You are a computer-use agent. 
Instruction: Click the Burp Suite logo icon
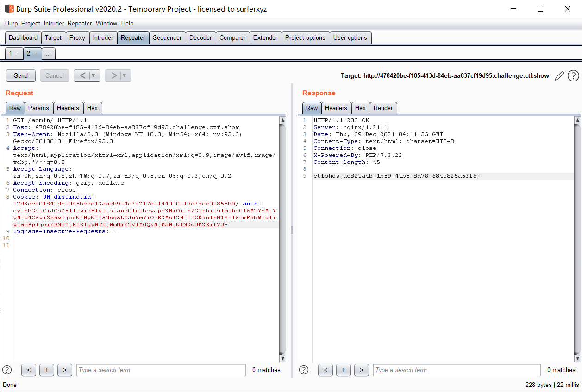click(9, 9)
